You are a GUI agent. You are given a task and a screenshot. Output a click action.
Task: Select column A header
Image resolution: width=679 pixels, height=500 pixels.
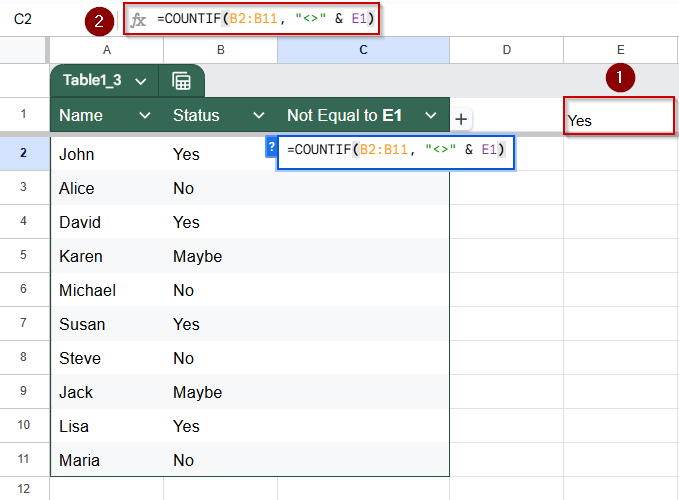tap(107, 50)
